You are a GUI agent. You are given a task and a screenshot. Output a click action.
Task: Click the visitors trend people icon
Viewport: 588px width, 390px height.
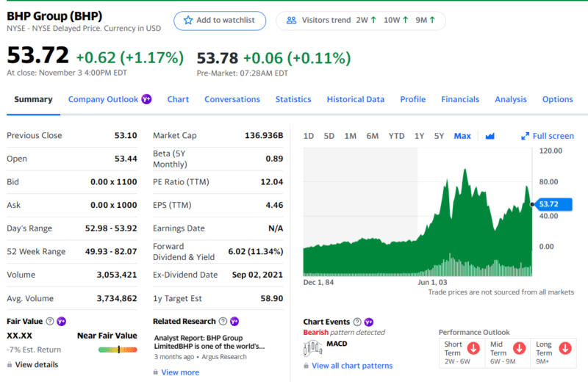point(291,21)
